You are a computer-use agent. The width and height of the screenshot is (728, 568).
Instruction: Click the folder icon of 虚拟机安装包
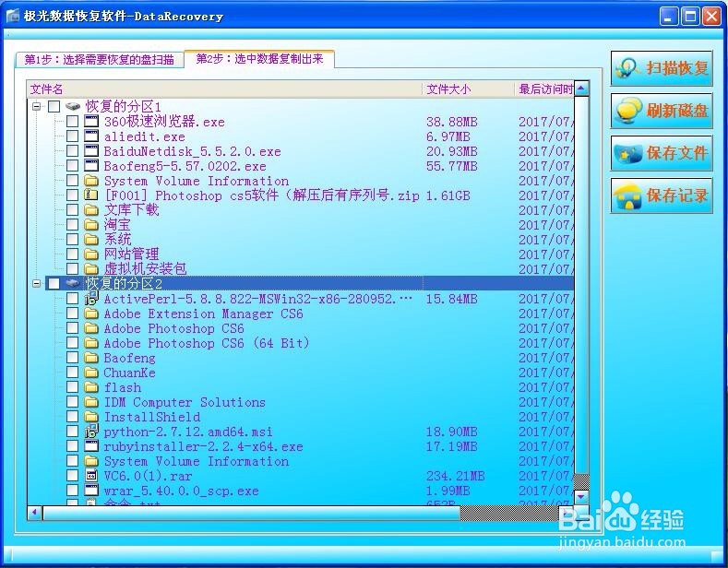[x=91, y=268]
